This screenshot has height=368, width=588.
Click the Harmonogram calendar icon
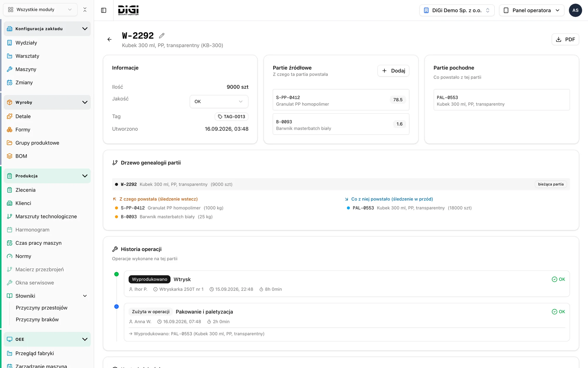click(10, 230)
